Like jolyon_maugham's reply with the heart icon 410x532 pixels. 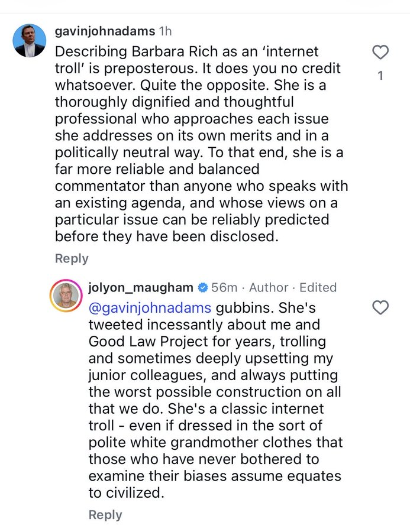pyautogui.click(x=380, y=307)
